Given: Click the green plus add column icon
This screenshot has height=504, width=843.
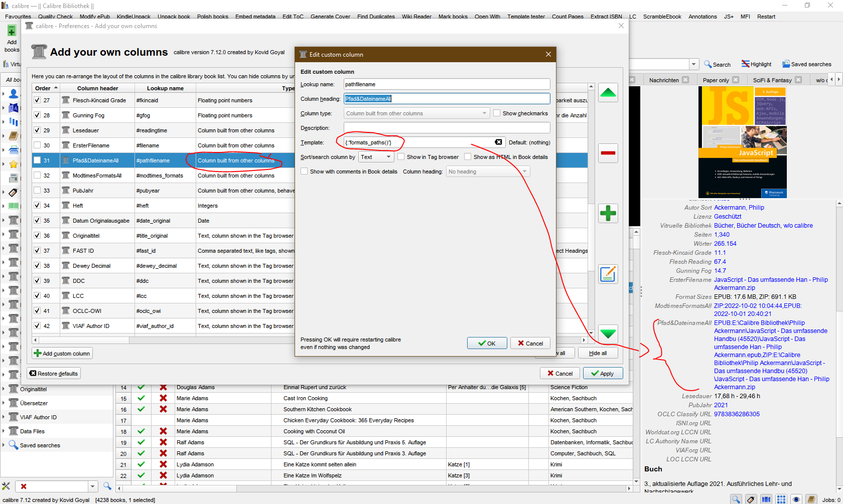Looking at the screenshot, I should click(608, 214).
